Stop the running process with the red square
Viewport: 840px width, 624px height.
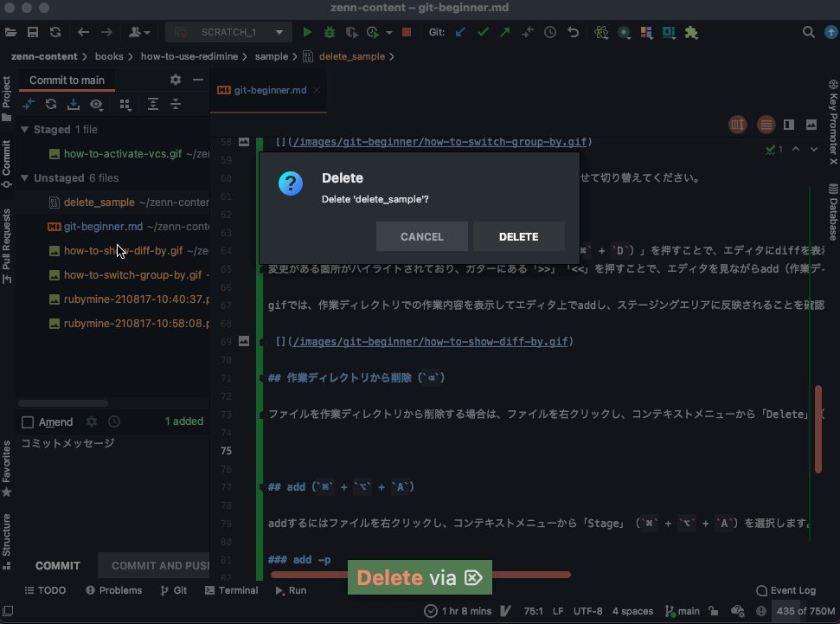pos(406,32)
